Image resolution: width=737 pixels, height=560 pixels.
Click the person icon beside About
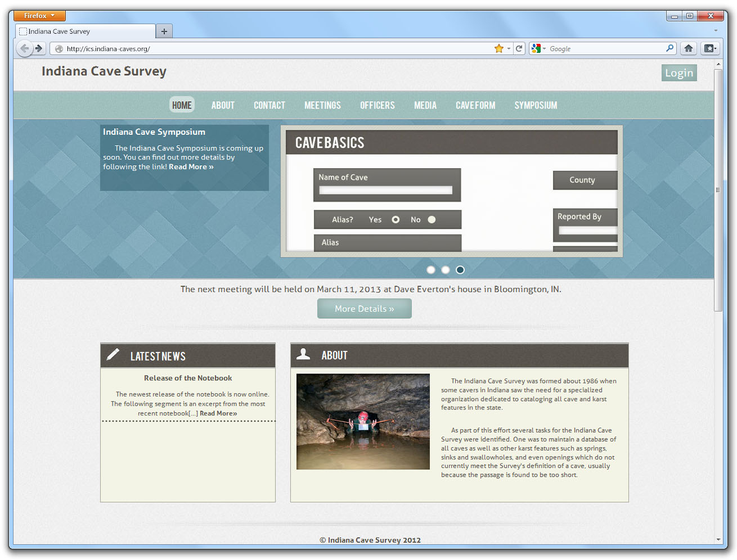(x=303, y=354)
